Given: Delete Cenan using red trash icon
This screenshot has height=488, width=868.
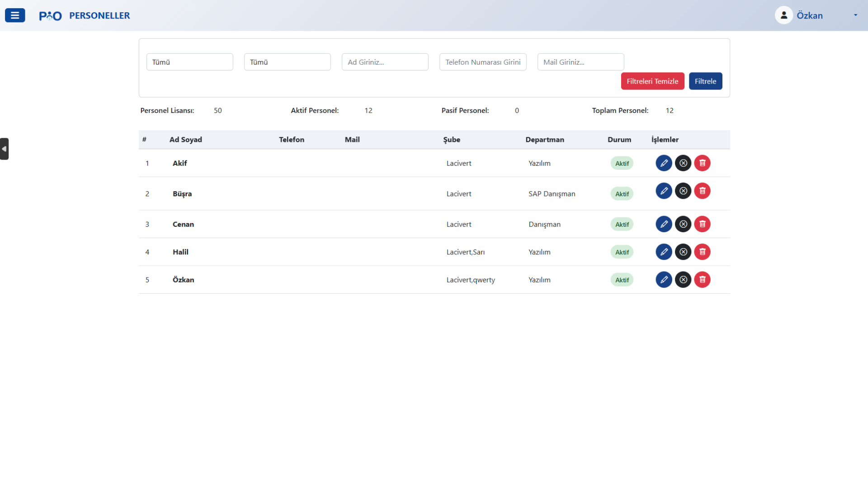Looking at the screenshot, I should coord(703,224).
